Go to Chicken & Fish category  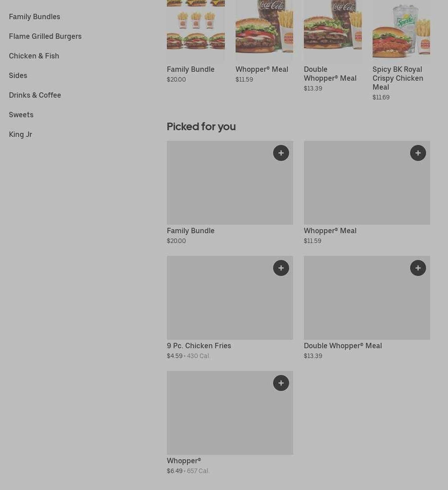(x=34, y=56)
